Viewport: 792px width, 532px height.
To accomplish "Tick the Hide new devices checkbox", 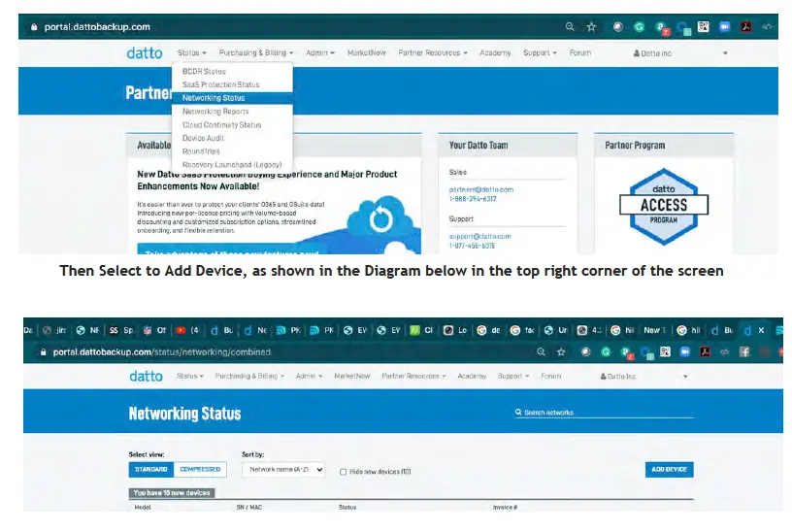I will pos(343,472).
